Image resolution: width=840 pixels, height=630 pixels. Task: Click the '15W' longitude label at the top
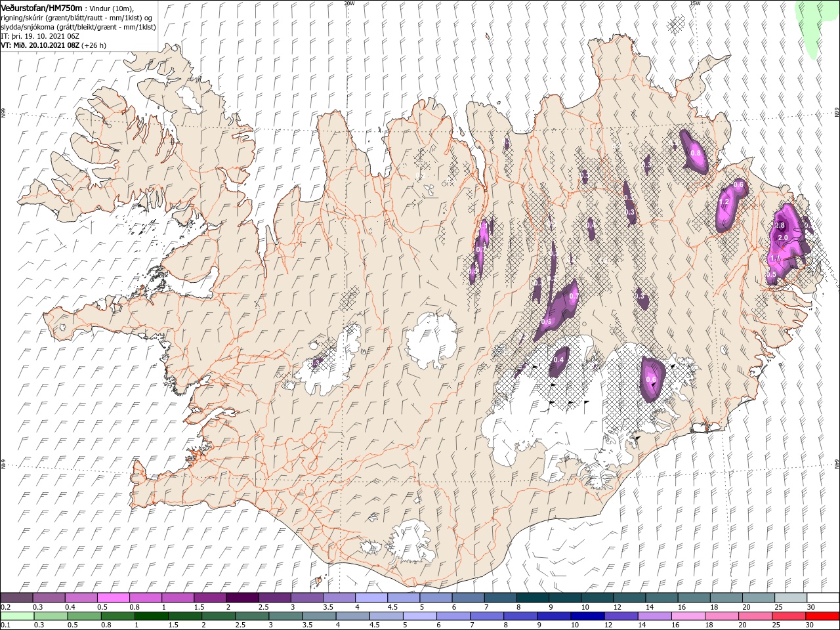coord(695,3)
